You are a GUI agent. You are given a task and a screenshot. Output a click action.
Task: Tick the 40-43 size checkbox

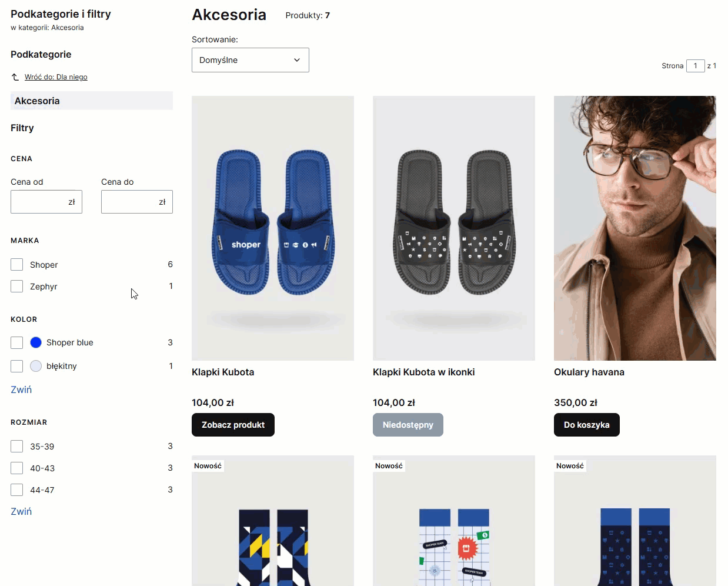coord(17,468)
